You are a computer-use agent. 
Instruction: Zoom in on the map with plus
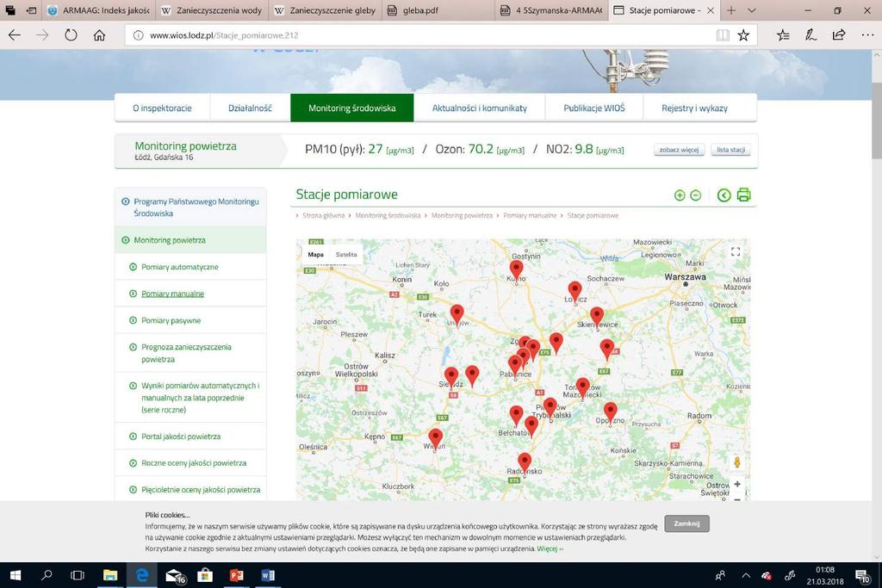pos(737,484)
